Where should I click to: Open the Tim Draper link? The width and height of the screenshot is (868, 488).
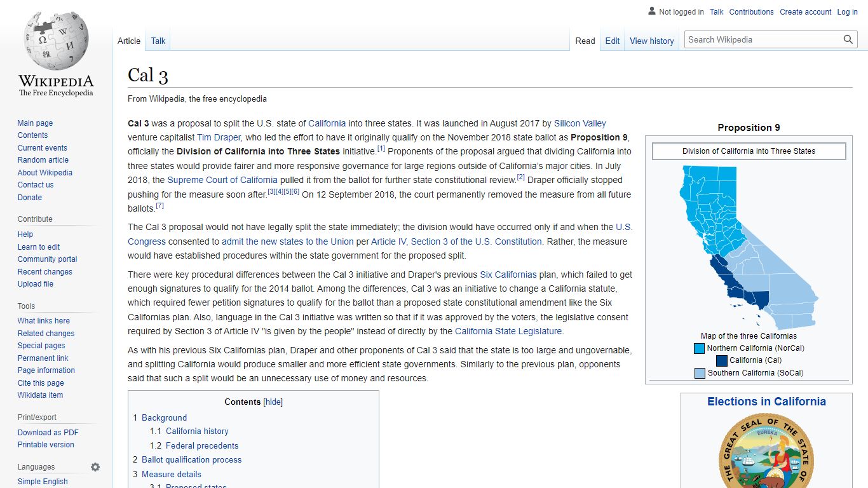(219, 137)
